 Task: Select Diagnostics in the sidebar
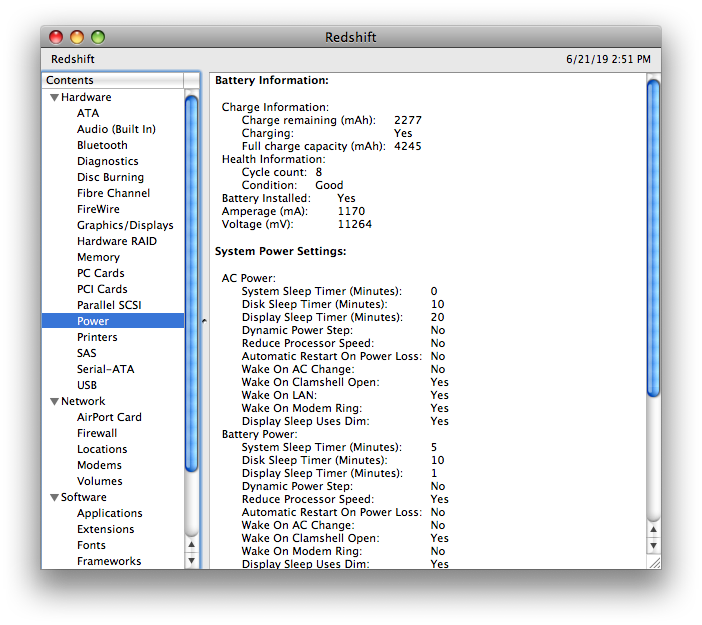(x=107, y=161)
